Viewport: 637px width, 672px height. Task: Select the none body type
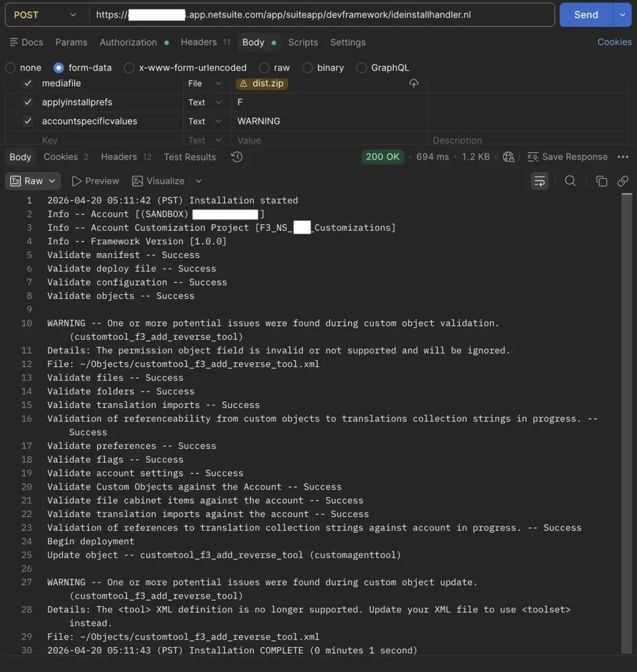[x=10, y=68]
